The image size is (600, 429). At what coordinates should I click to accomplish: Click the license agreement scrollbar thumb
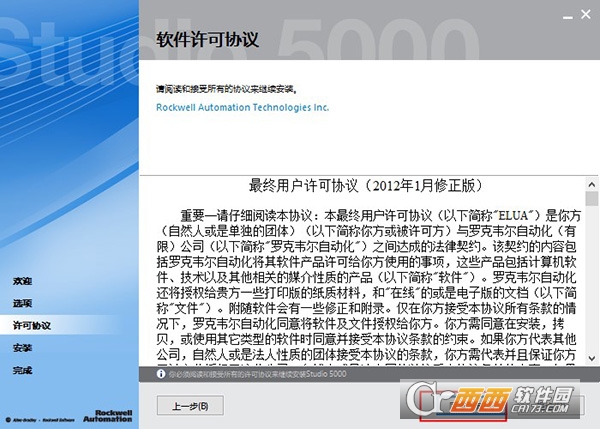pyautogui.click(x=592, y=199)
